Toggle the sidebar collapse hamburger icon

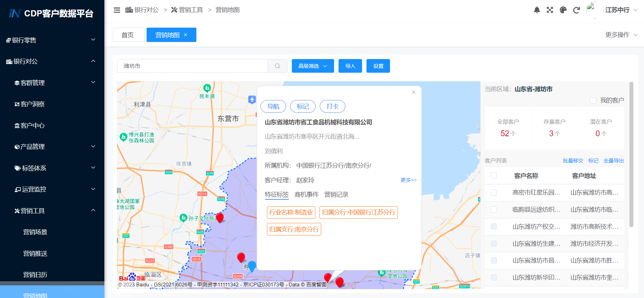[x=117, y=10]
